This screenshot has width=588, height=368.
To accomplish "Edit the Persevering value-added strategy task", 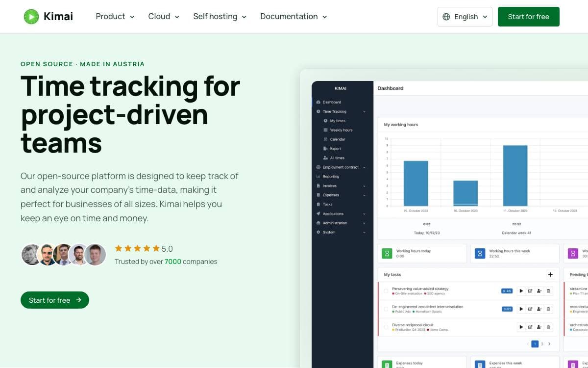I will point(530,291).
